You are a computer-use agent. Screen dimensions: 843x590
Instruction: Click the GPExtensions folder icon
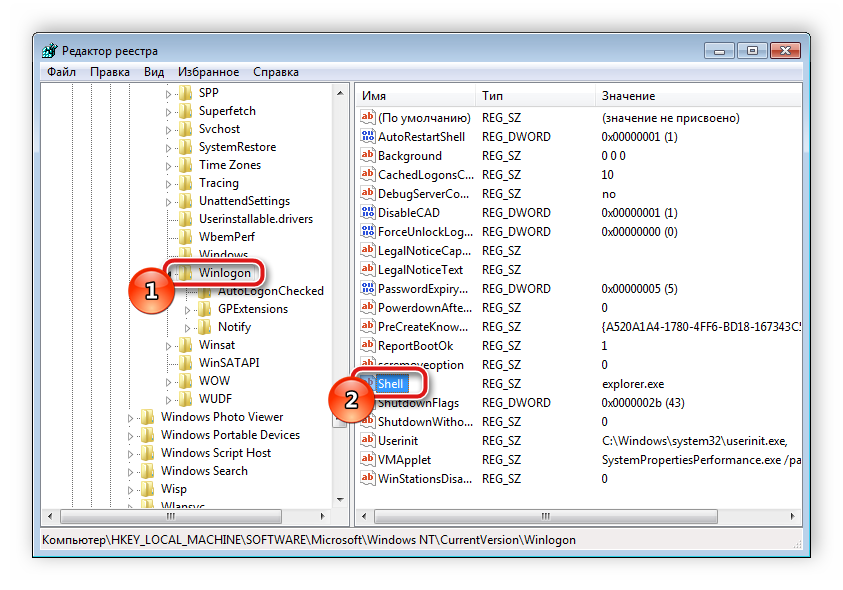pyautogui.click(x=205, y=309)
